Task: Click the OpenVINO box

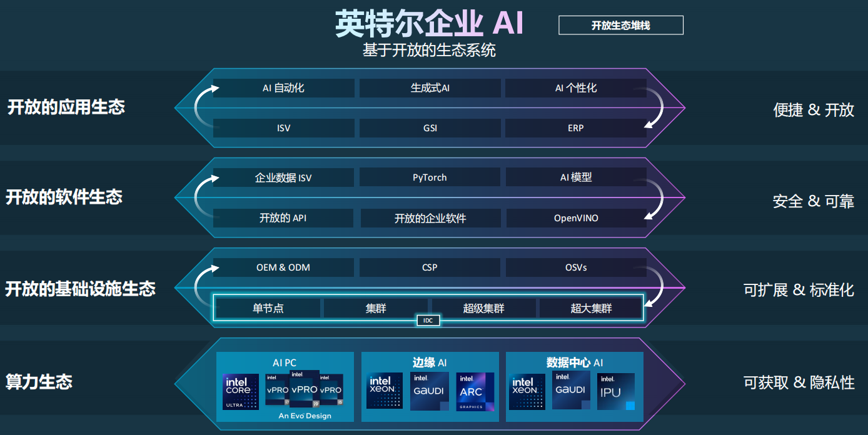Action: (576, 218)
